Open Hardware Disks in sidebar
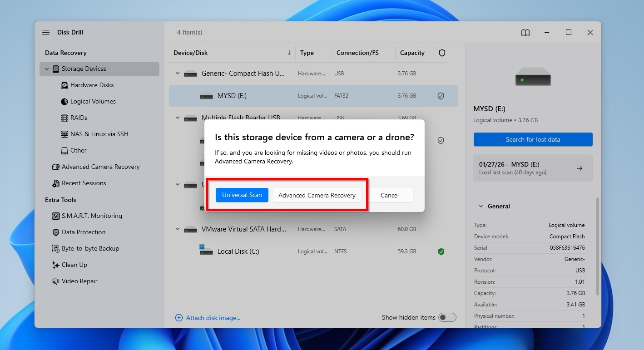 [x=92, y=85]
